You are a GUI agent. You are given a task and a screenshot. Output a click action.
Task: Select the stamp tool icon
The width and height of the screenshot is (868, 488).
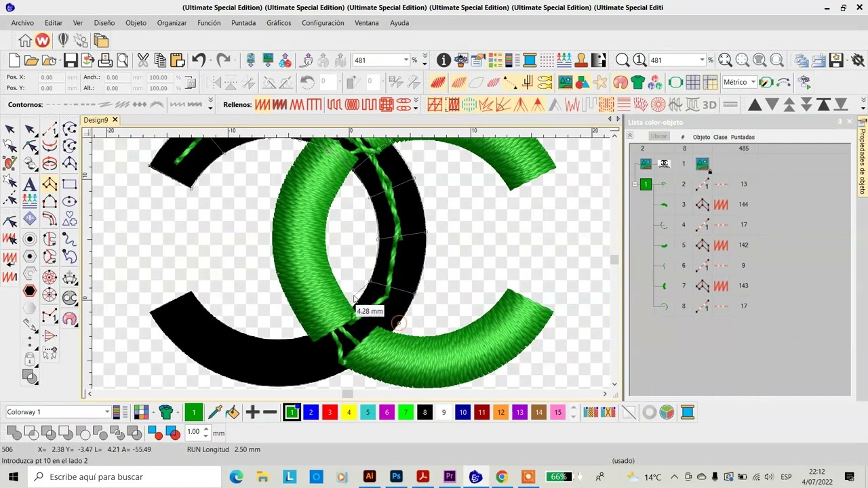point(580,60)
